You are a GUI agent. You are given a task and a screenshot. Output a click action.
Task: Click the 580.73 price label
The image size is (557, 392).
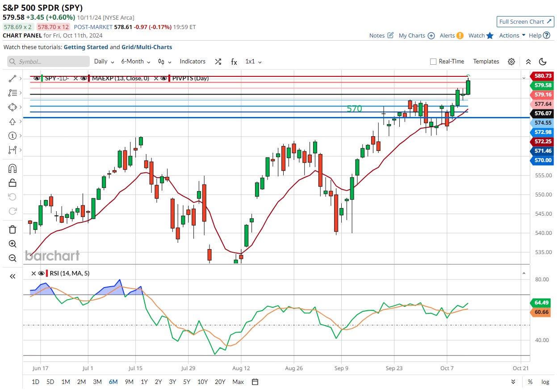541,76
